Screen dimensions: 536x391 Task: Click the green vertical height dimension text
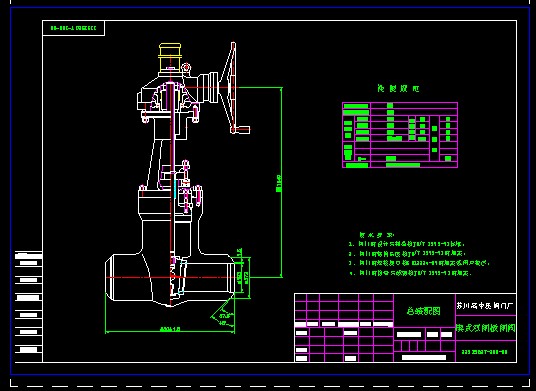click(x=279, y=183)
